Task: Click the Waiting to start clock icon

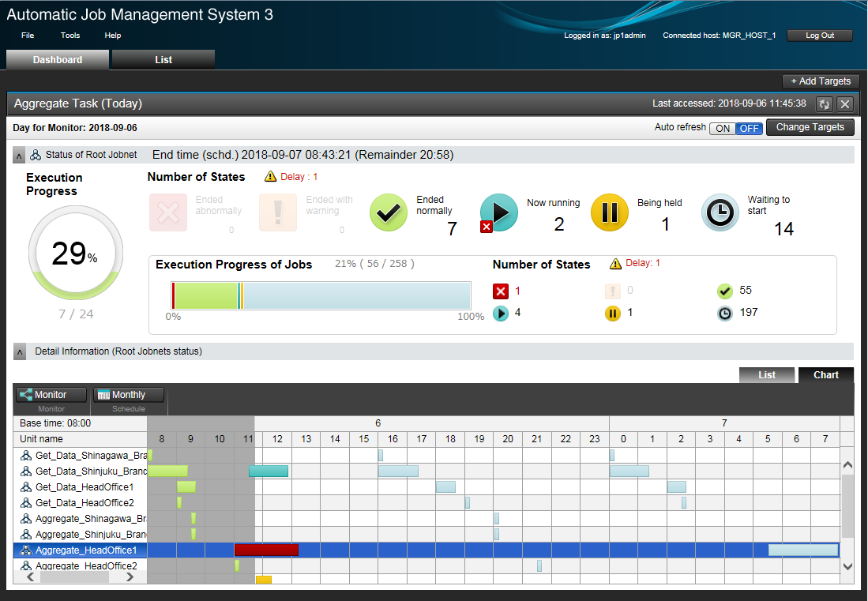Action: pos(720,212)
